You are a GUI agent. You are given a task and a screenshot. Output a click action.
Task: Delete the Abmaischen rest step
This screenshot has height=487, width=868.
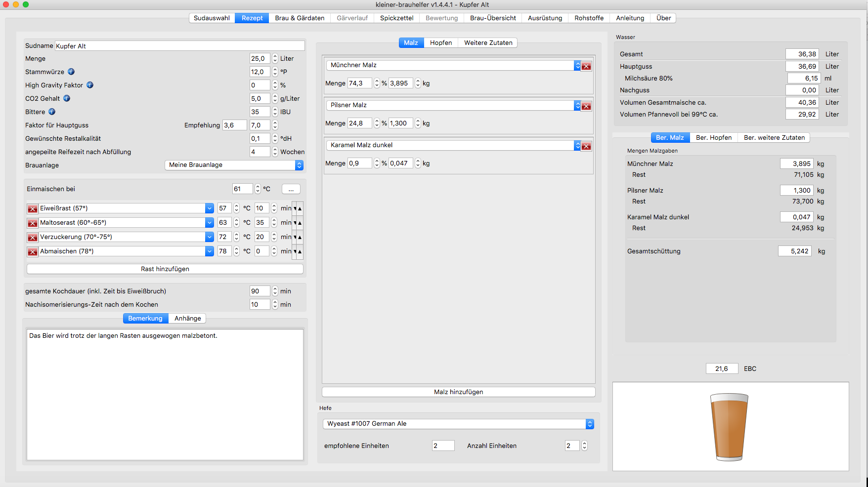point(33,252)
